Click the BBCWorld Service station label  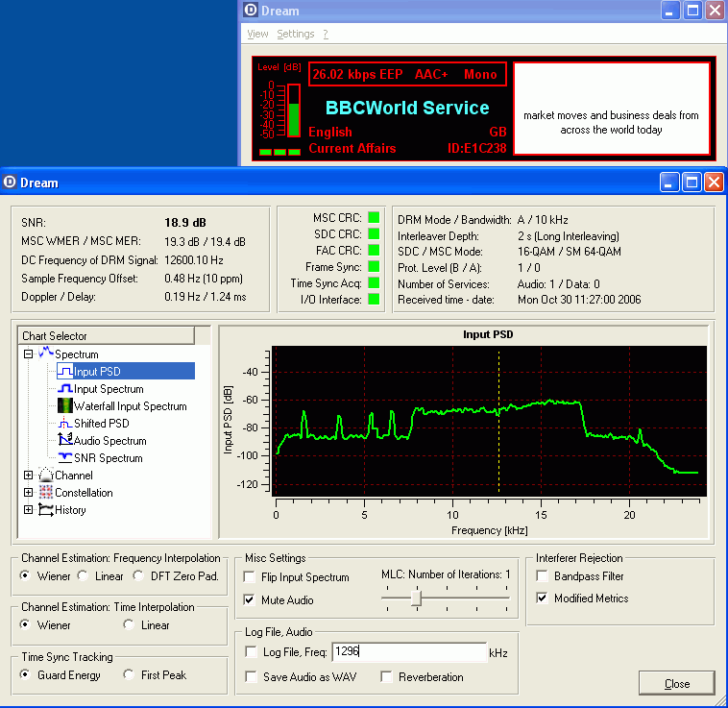click(407, 108)
